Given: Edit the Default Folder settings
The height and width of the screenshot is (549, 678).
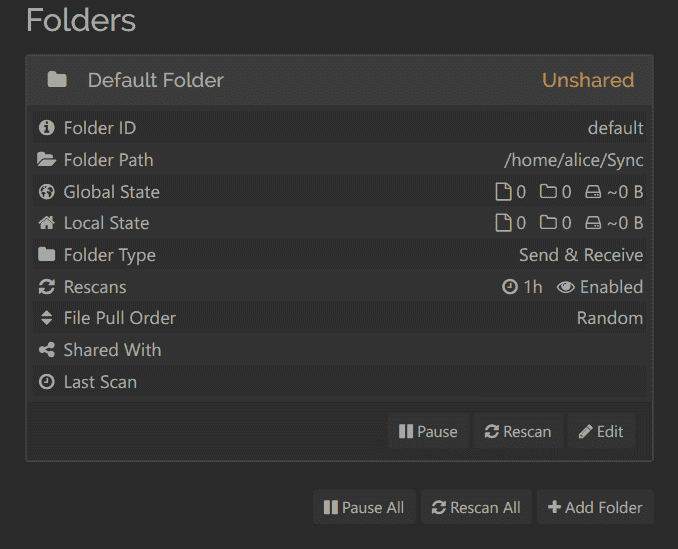Looking at the screenshot, I should pos(601,432).
